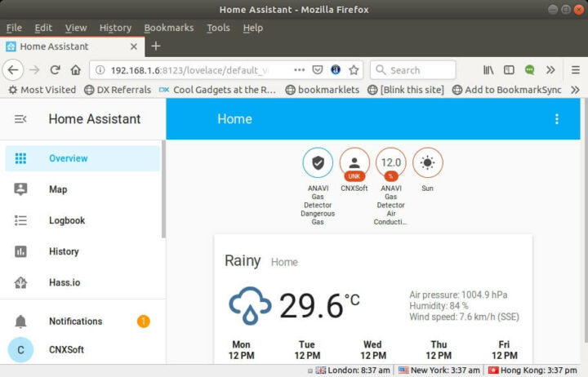Image resolution: width=588 pixels, height=377 pixels.
Task: Click the Rainy weather card title
Action: point(243,261)
